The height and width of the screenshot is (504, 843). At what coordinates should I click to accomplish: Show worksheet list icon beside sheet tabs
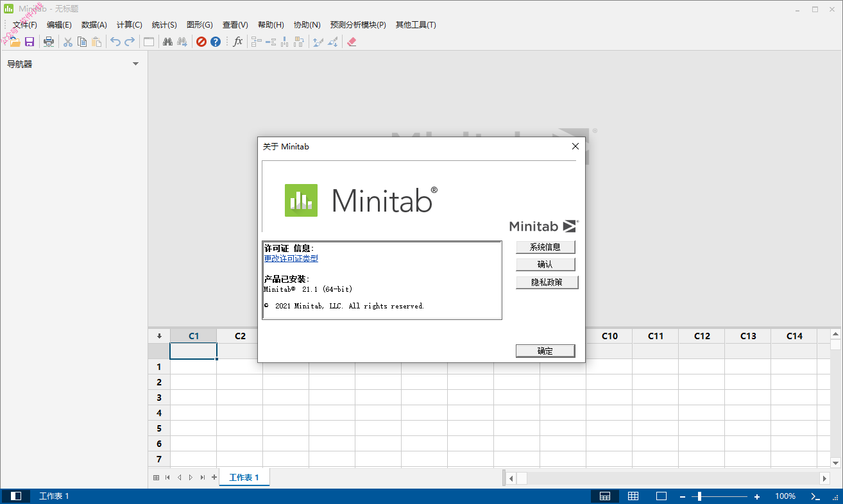(156, 478)
